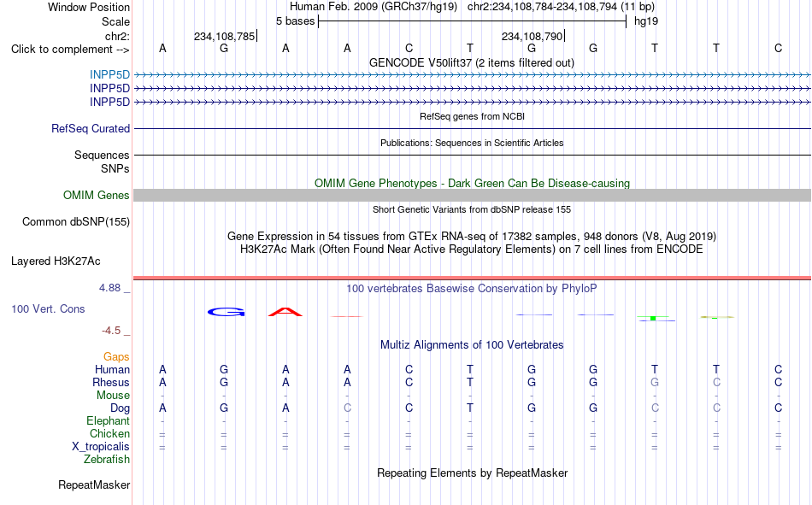This screenshot has height=505, width=812.
Task: Click the X_tropicalis species label
Action: coord(101,447)
